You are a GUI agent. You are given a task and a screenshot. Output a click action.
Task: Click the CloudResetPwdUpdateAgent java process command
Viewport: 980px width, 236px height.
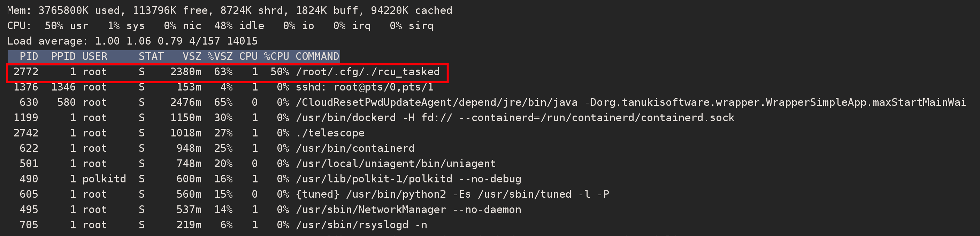point(630,103)
